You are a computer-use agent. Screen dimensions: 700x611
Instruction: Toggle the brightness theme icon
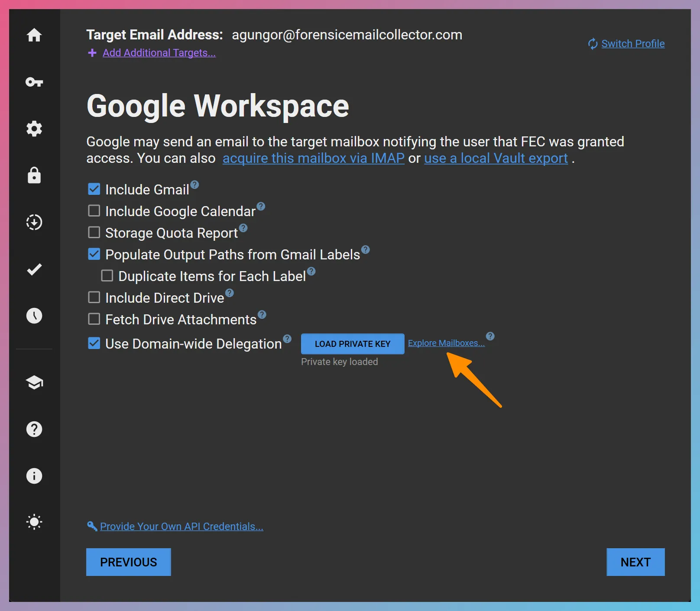click(34, 522)
